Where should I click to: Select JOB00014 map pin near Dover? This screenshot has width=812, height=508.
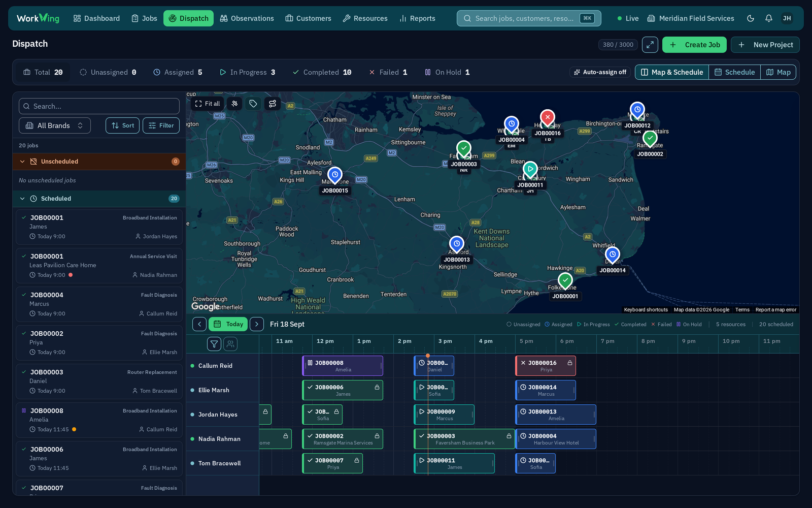(x=613, y=256)
